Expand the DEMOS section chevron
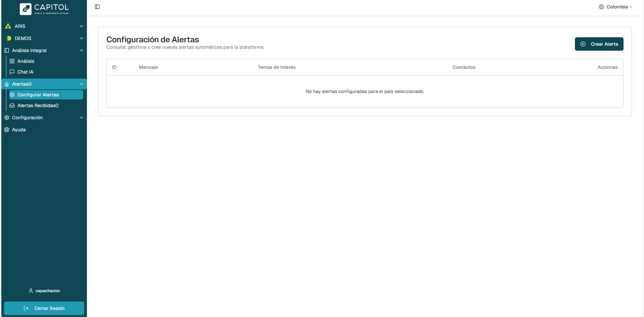The width and height of the screenshot is (644, 317). 81,38
